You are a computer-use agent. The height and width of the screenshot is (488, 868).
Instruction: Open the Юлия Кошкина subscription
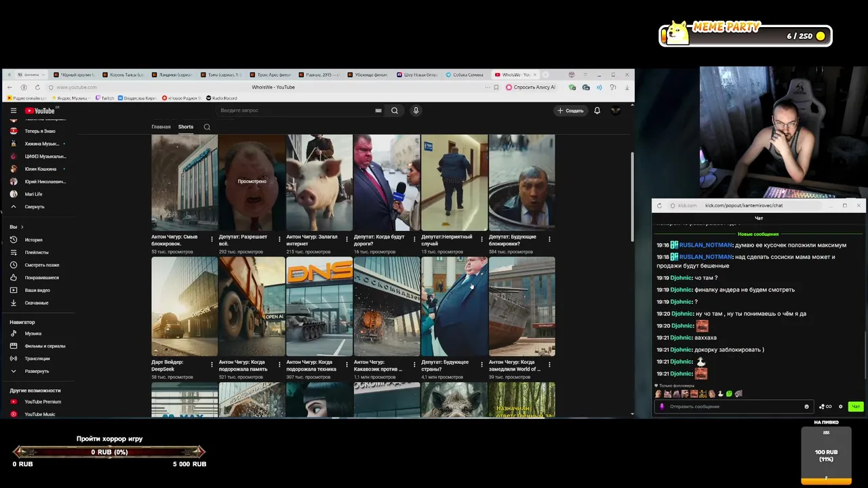point(39,169)
